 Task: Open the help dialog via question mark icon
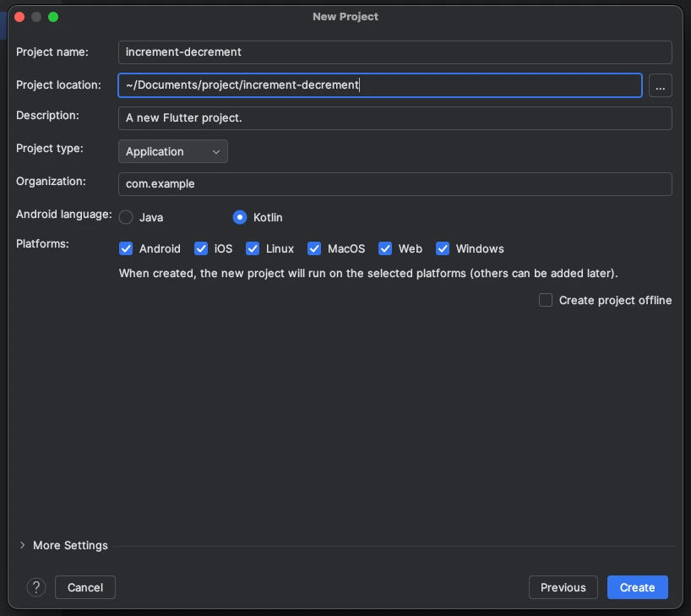tap(35, 587)
